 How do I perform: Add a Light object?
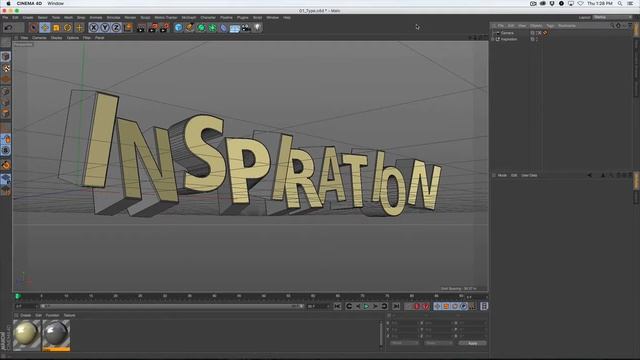point(257,28)
